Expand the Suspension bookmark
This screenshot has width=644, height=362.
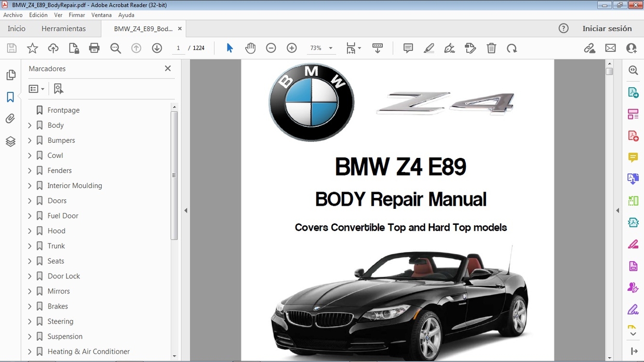point(30,336)
